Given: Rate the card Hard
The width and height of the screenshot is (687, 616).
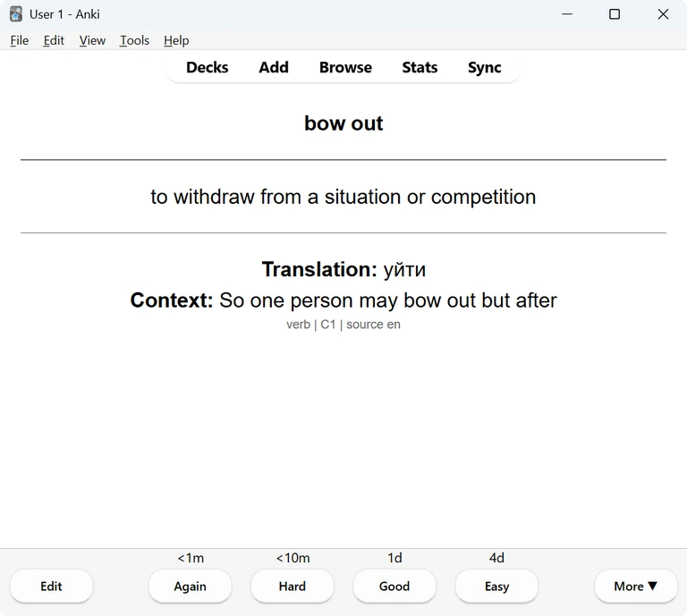Looking at the screenshot, I should pos(293,586).
